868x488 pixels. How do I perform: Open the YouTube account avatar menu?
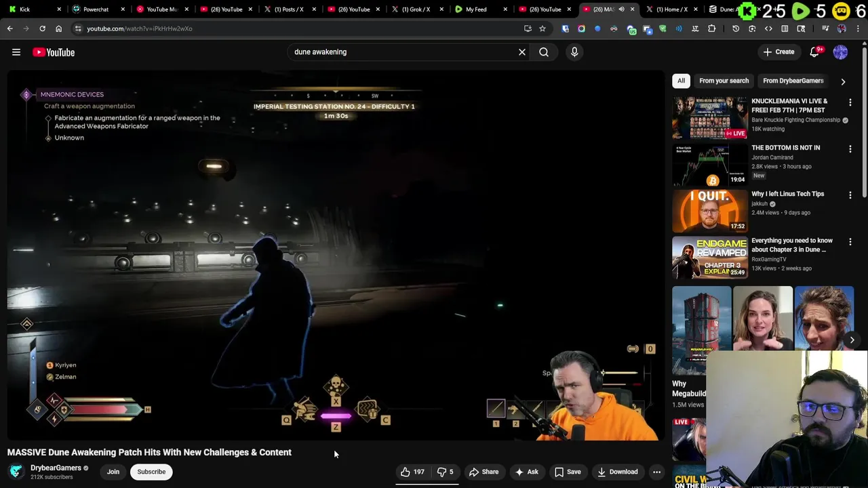point(840,52)
